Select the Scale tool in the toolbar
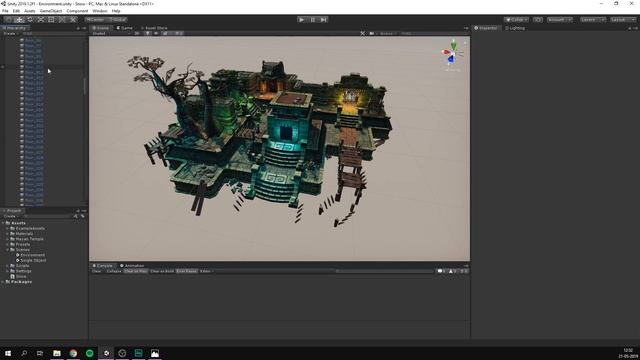The image size is (640, 360). tap(41, 20)
